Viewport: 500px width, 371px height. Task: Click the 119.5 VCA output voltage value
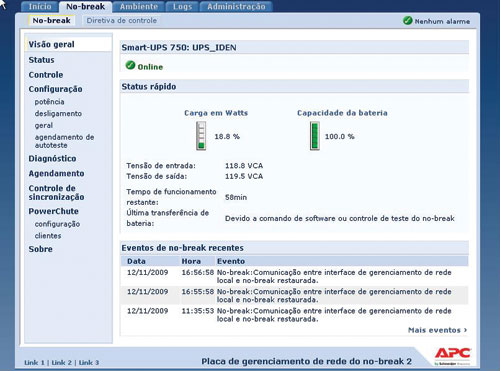244,176
